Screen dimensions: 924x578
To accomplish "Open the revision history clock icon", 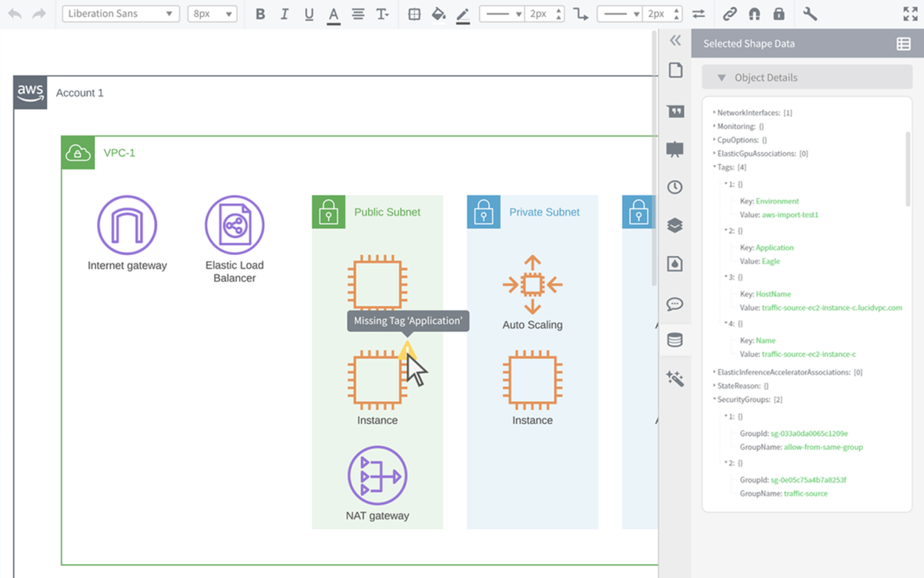I will (x=675, y=187).
